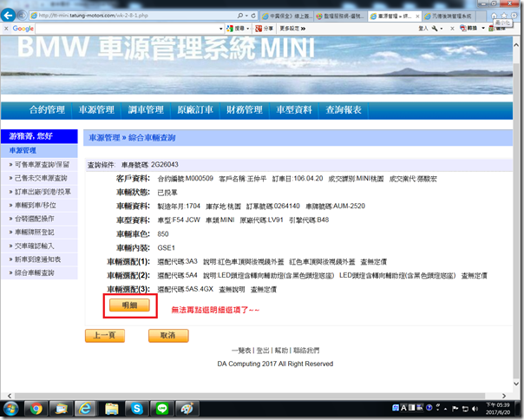Screen dimensions: 524x420
Task: Open the 搜尋 button dropdown arrow
Action: pyautogui.click(x=248, y=29)
